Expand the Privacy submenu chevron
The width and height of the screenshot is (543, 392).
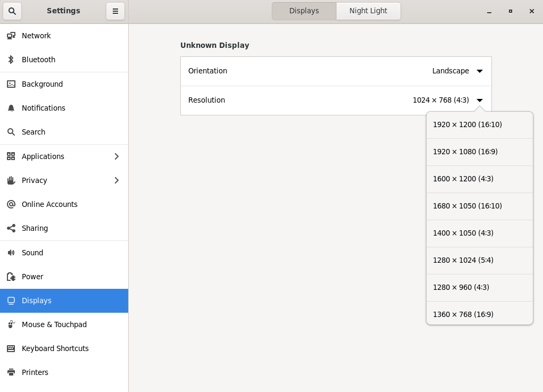pos(116,180)
